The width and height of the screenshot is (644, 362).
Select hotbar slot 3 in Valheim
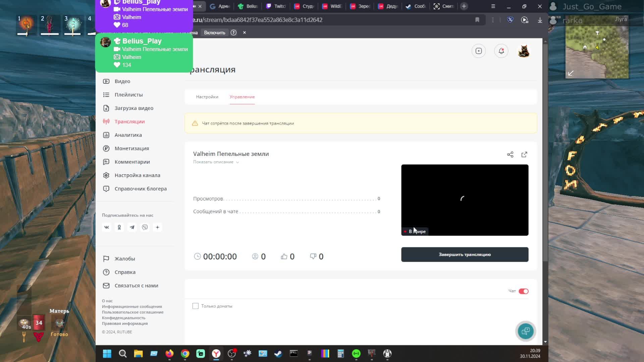click(72, 25)
